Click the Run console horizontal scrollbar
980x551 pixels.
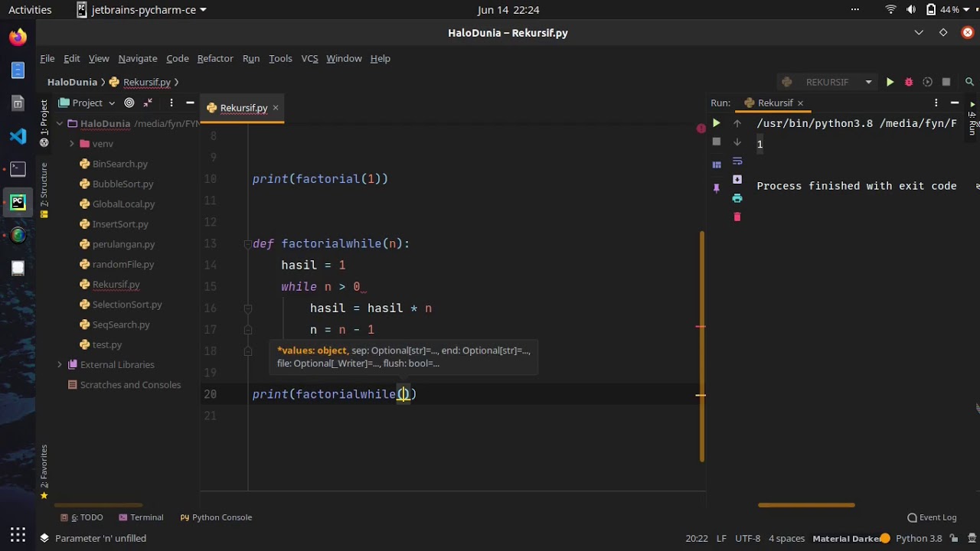tap(806, 505)
